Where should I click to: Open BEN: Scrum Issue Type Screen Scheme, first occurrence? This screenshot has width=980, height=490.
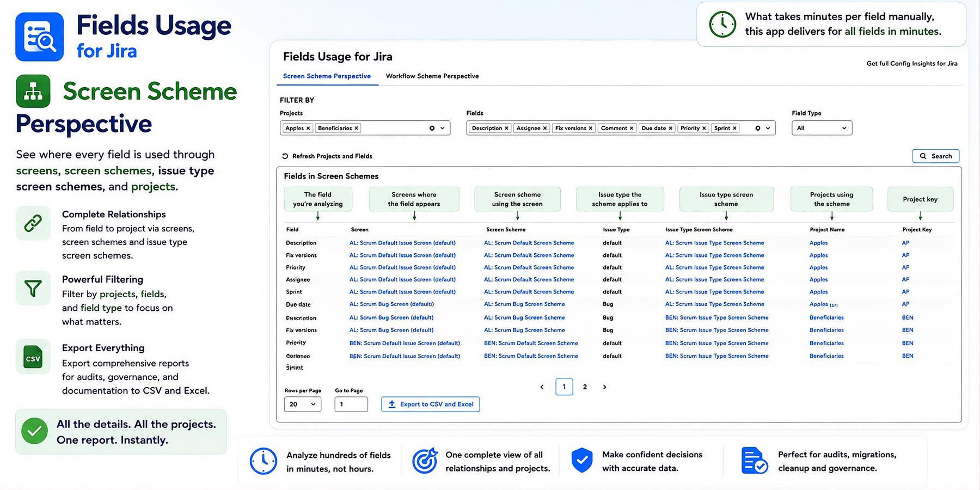click(x=716, y=317)
